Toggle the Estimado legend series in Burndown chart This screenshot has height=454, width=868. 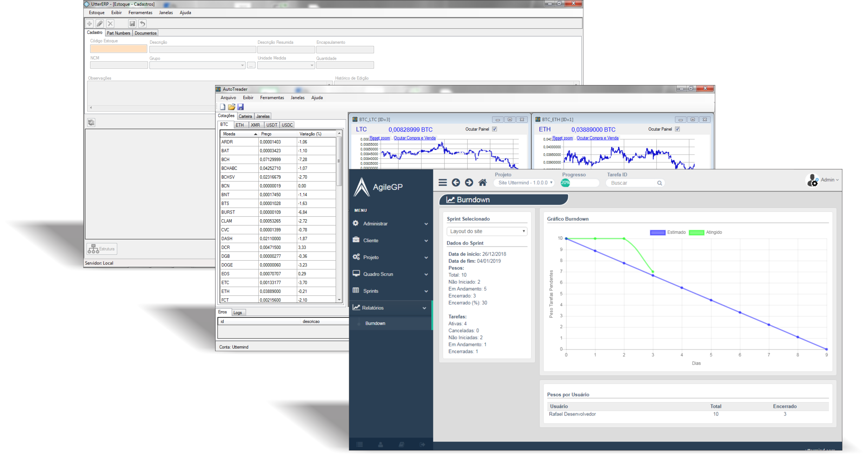(668, 232)
